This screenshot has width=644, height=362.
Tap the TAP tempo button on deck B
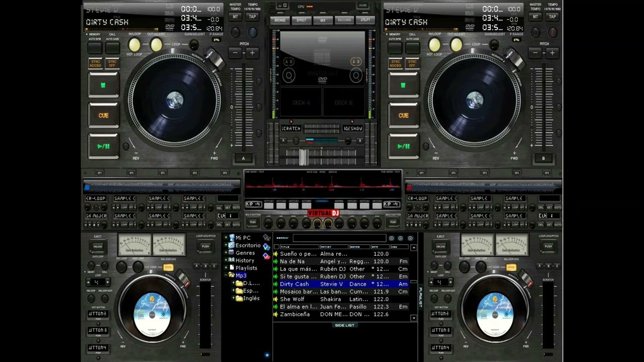pos(552,17)
